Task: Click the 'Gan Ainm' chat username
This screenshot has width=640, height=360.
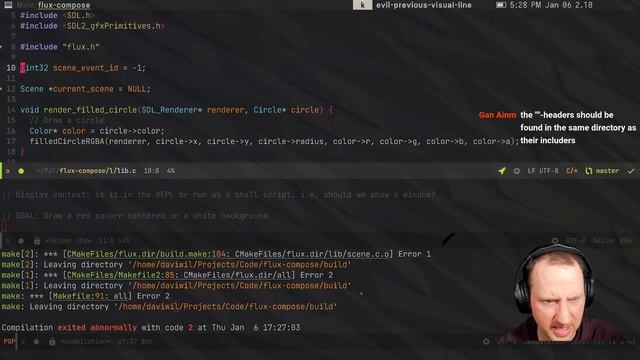Action: click(x=497, y=115)
